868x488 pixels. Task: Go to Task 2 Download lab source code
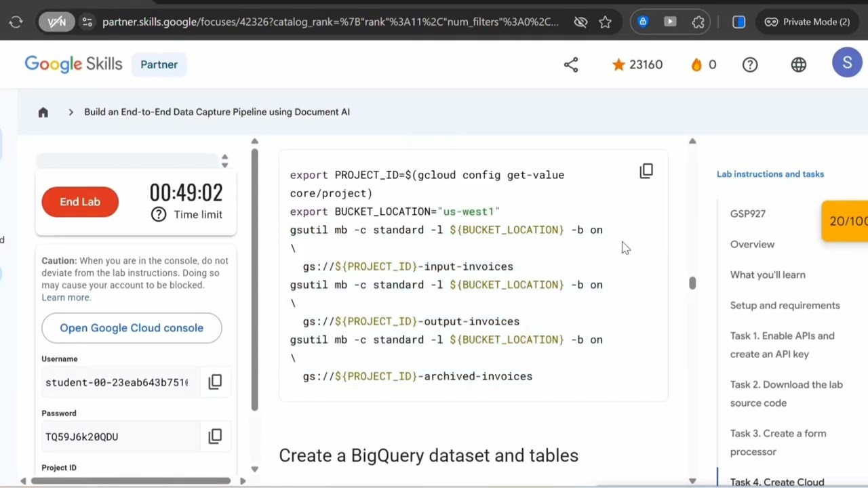(787, 394)
